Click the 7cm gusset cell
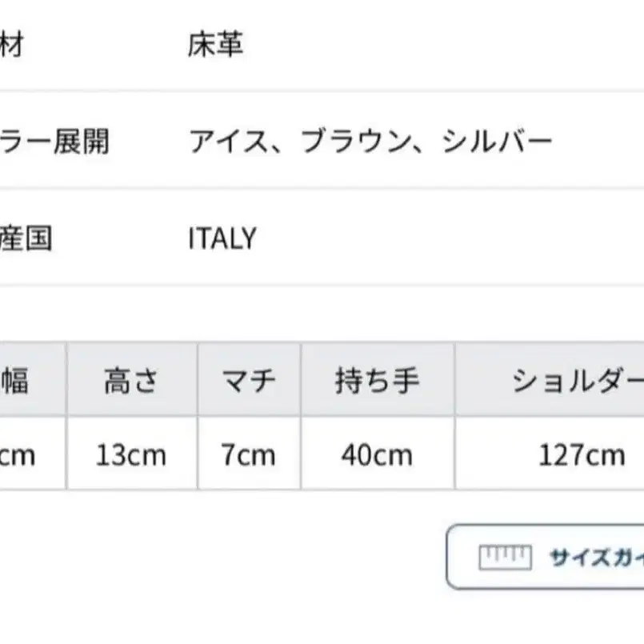The image size is (644, 644). tap(248, 455)
